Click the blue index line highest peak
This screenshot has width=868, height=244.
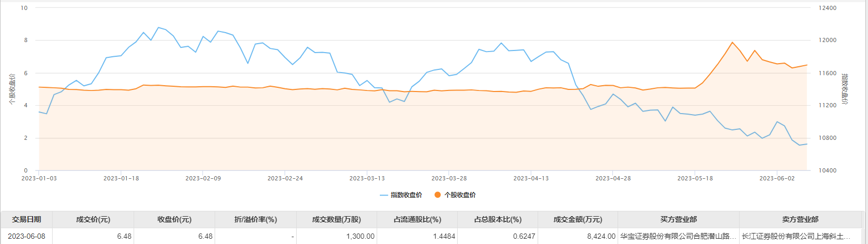pos(158,27)
